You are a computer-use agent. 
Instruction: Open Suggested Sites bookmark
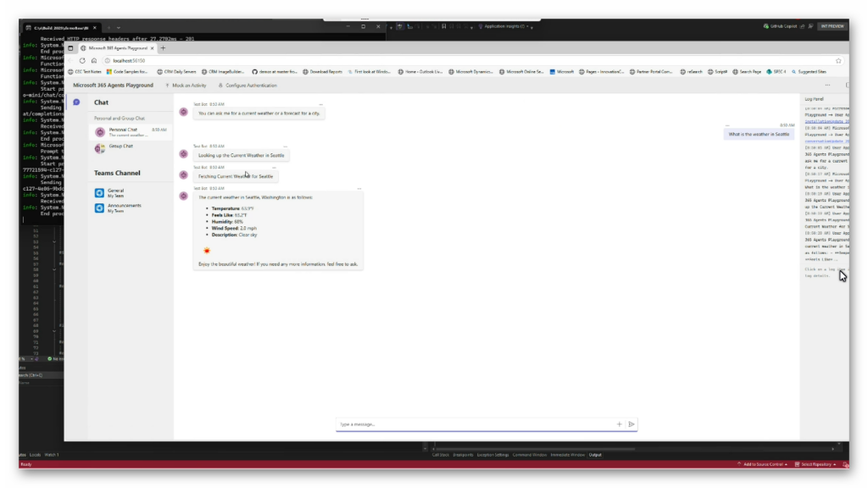click(809, 72)
